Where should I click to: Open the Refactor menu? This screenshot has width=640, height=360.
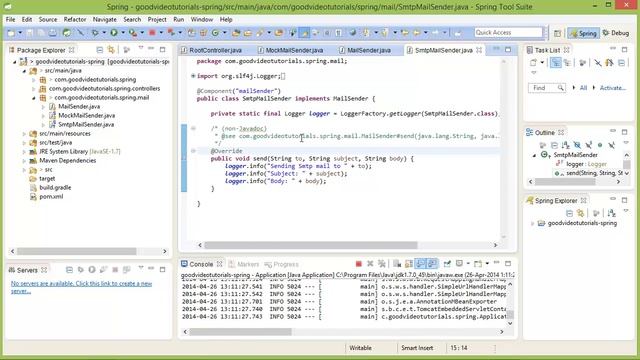pyautogui.click(x=75, y=20)
